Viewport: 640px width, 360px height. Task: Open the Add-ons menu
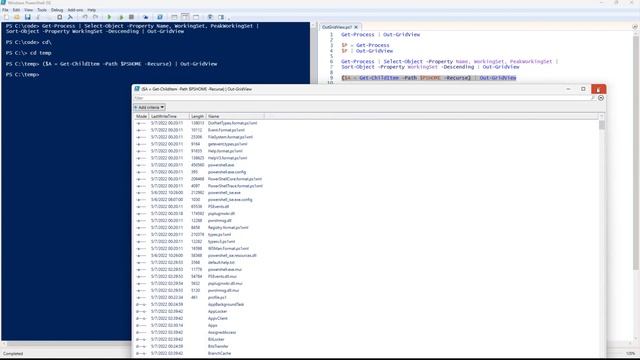pyautogui.click(x=75, y=10)
